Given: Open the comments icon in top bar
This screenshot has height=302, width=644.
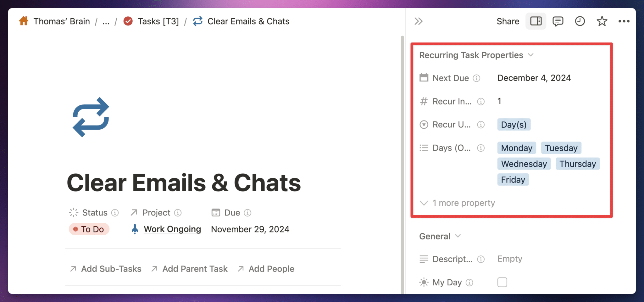Looking at the screenshot, I should click(x=558, y=21).
